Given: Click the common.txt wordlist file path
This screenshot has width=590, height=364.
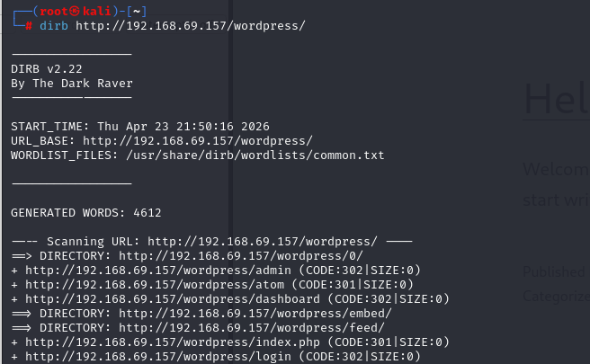Looking at the screenshot, I should coord(255,155).
